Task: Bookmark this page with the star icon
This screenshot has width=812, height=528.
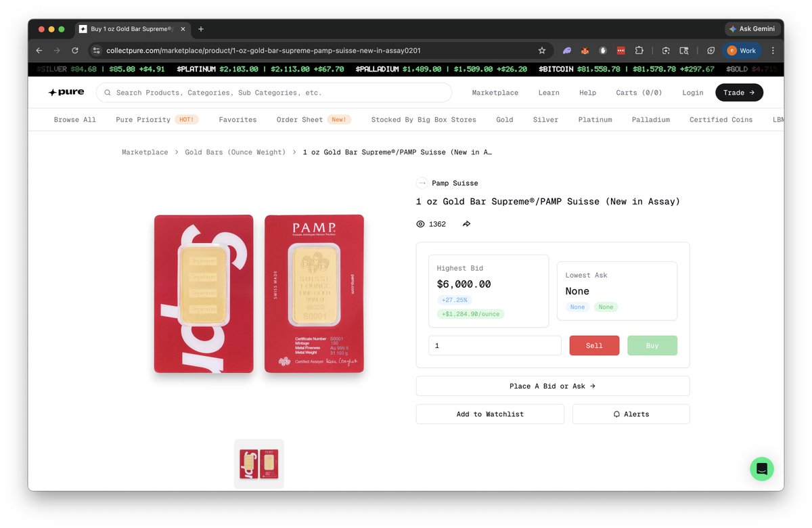Action: pyautogui.click(x=542, y=50)
